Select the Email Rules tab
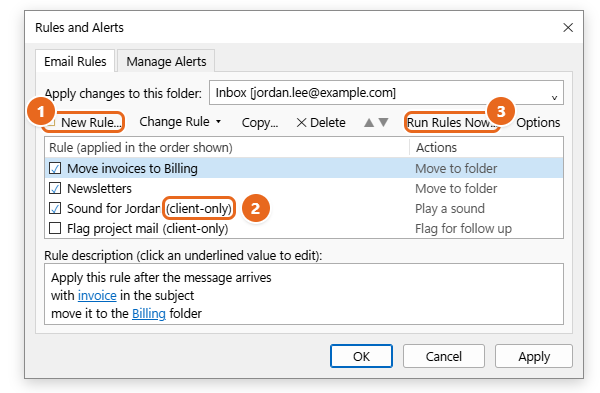This screenshot has height=393, width=600. 75,61
